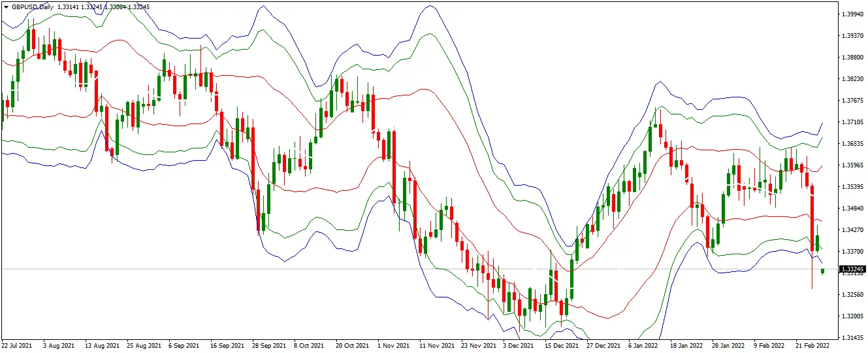
Task: Click the 9 Feb 2022 date label
Action: pyautogui.click(x=769, y=345)
